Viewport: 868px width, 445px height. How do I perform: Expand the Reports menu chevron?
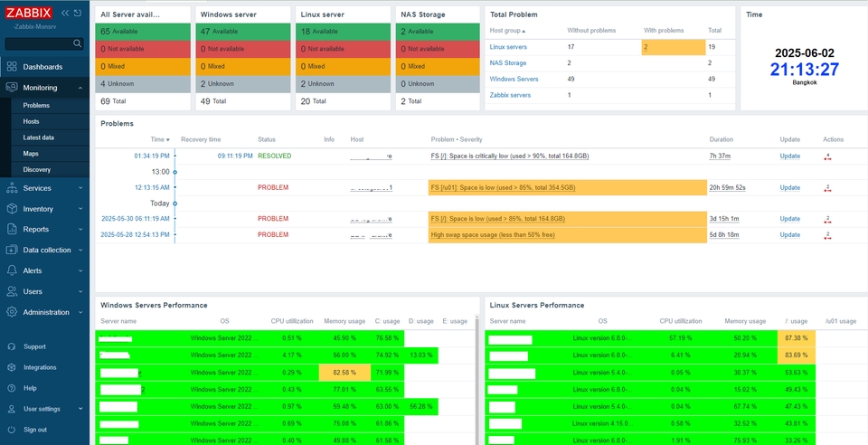tap(80, 229)
